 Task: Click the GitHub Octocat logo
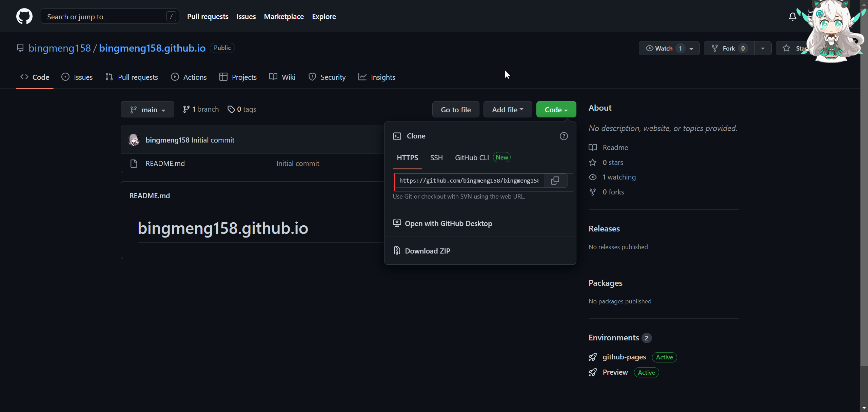click(x=24, y=16)
